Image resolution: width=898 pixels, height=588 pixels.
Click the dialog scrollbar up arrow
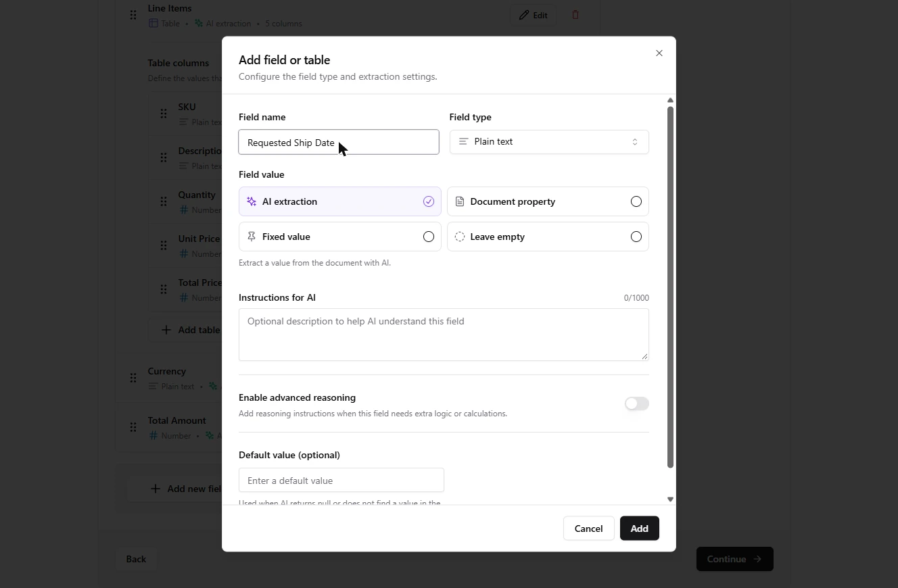(x=670, y=100)
